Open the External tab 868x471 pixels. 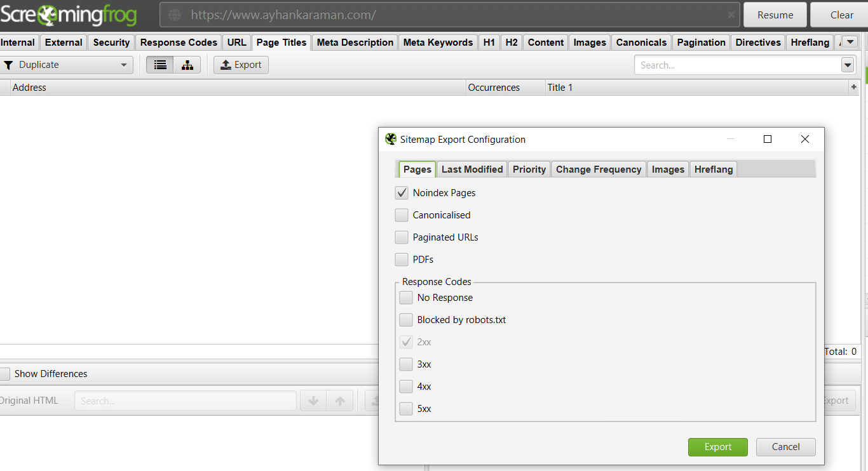pyautogui.click(x=64, y=43)
